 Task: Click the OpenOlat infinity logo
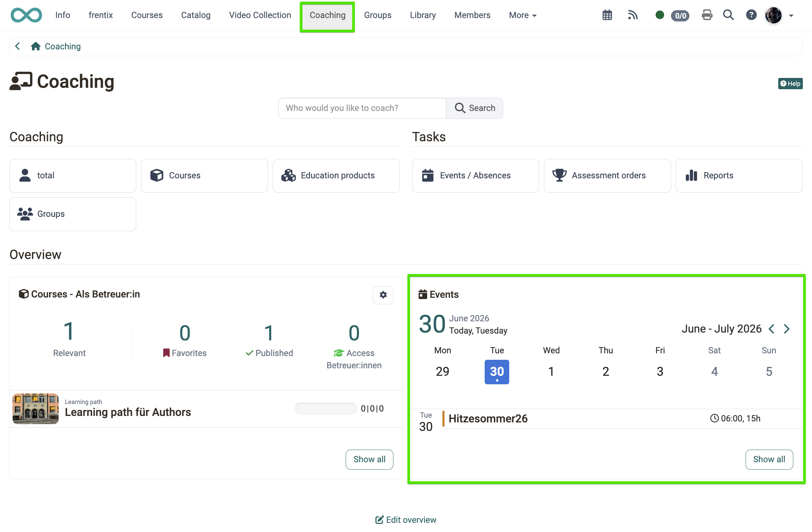point(26,15)
